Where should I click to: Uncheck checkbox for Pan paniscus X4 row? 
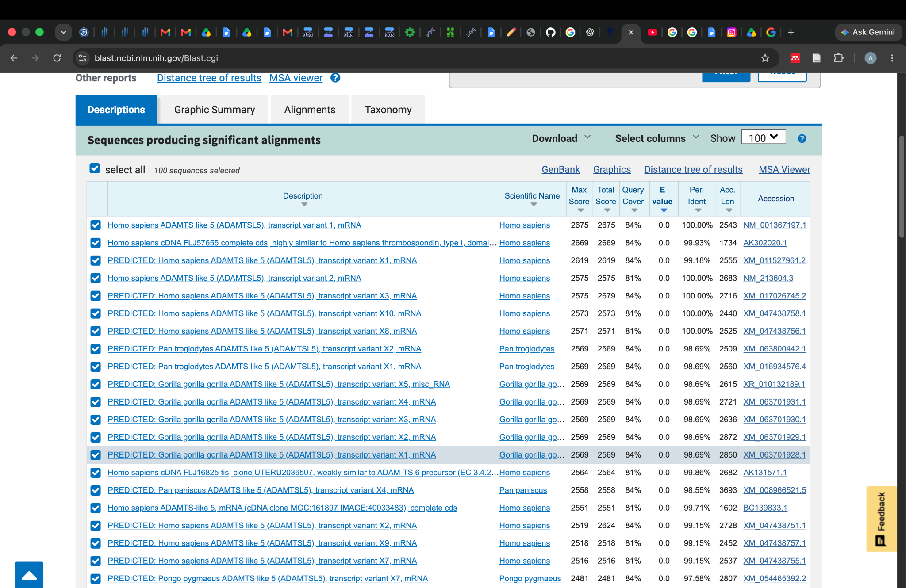pyautogui.click(x=96, y=490)
